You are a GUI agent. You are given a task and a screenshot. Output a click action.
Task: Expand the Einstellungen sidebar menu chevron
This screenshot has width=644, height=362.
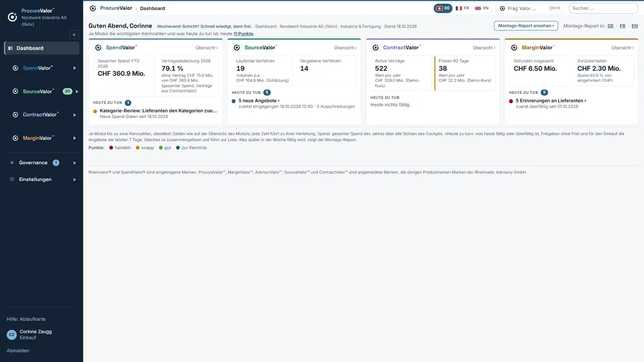point(74,180)
